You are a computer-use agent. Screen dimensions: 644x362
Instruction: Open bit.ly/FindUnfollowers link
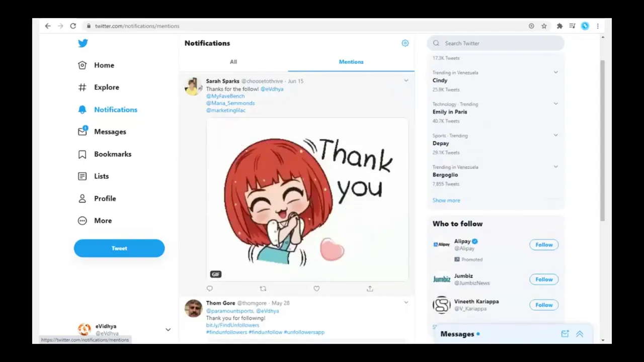[x=232, y=325]
